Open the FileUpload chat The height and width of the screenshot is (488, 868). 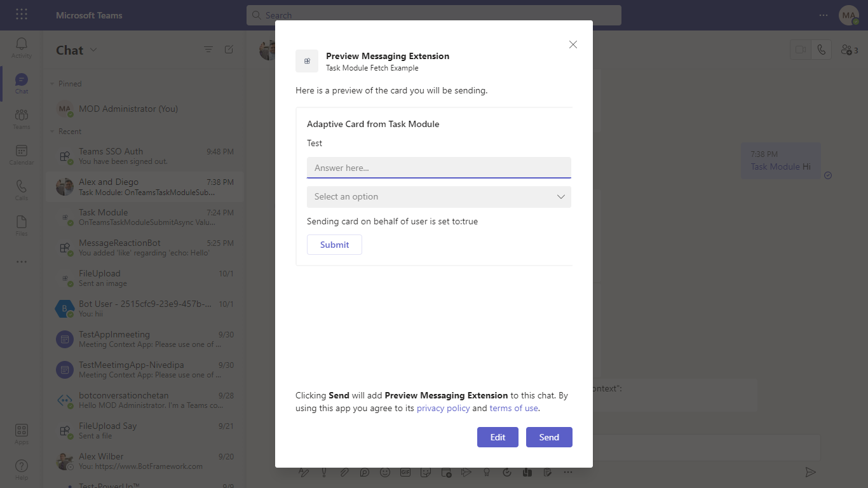coord(144,278)
